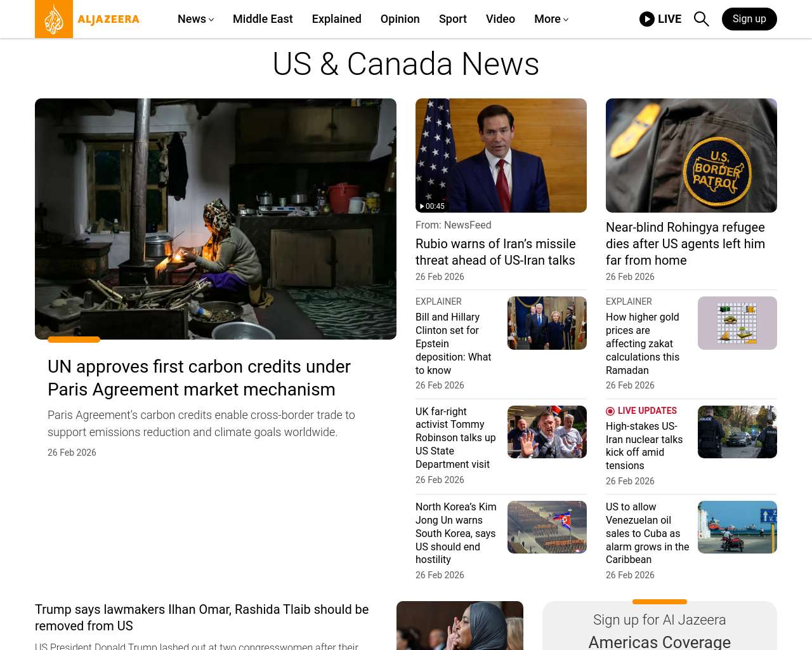Viewport: 812px width, 650px height.
Task: Go to the Opinion section
Action: [400, 19]
